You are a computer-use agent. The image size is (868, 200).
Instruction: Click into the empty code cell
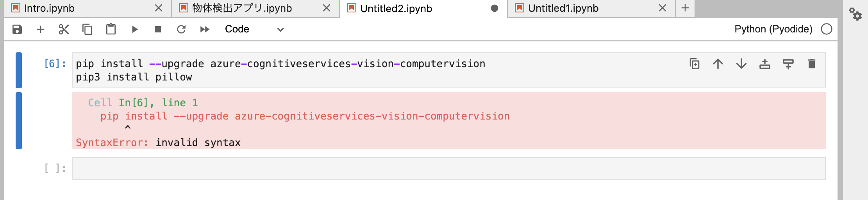448,168
